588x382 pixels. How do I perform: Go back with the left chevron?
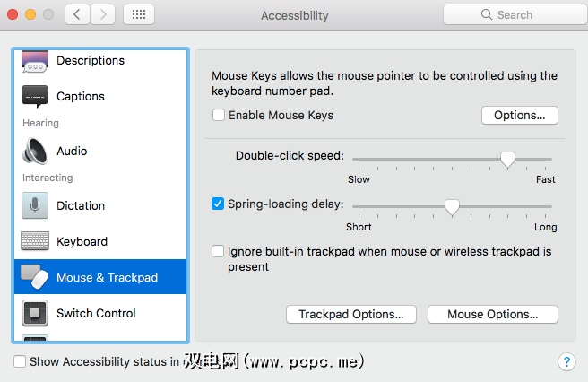click(77, 15)
